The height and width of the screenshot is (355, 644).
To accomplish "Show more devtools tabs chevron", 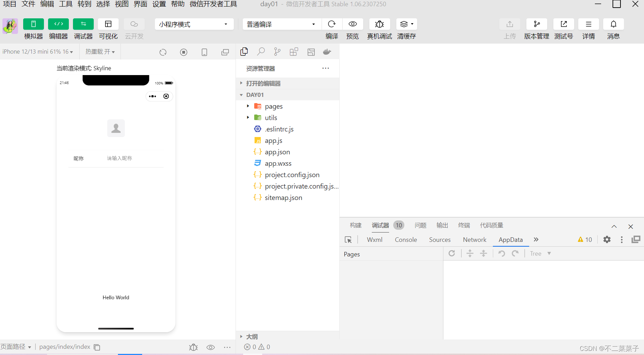I will [x=536, y=239].
